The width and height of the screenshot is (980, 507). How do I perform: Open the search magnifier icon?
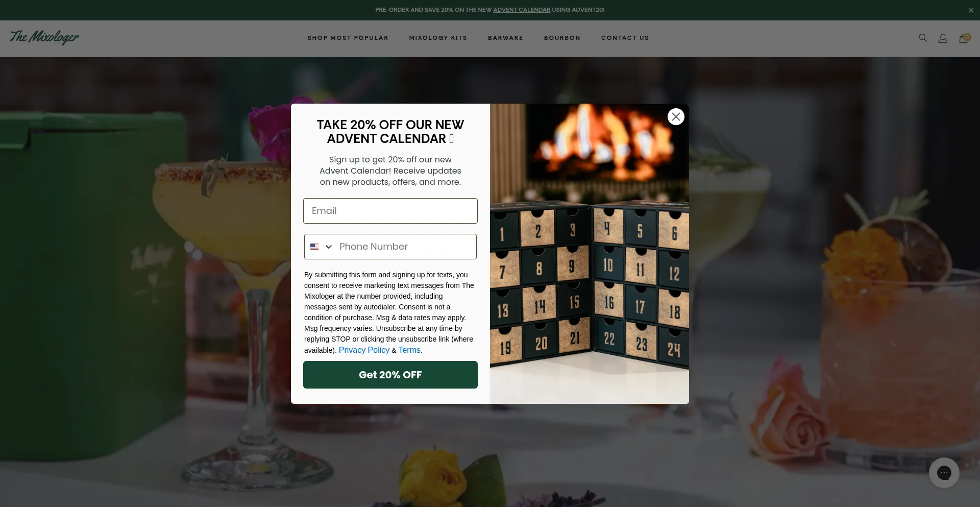coord(923,38)
